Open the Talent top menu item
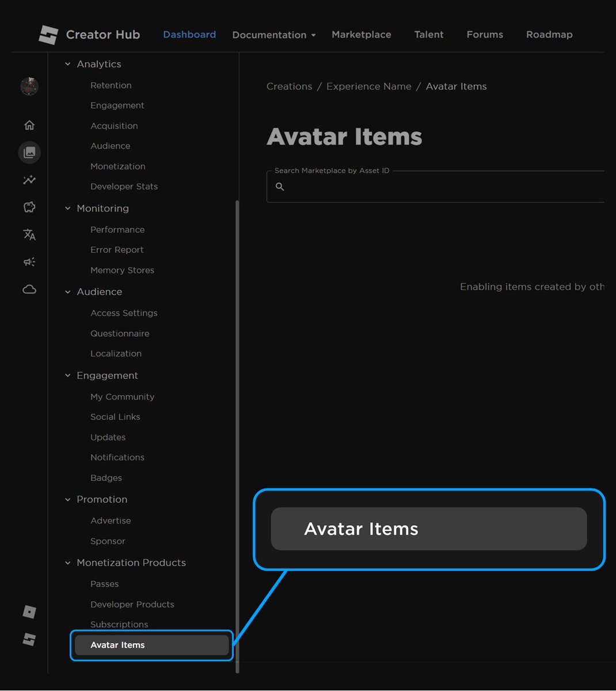Screen dimensions: 616x691 [429, 35]
